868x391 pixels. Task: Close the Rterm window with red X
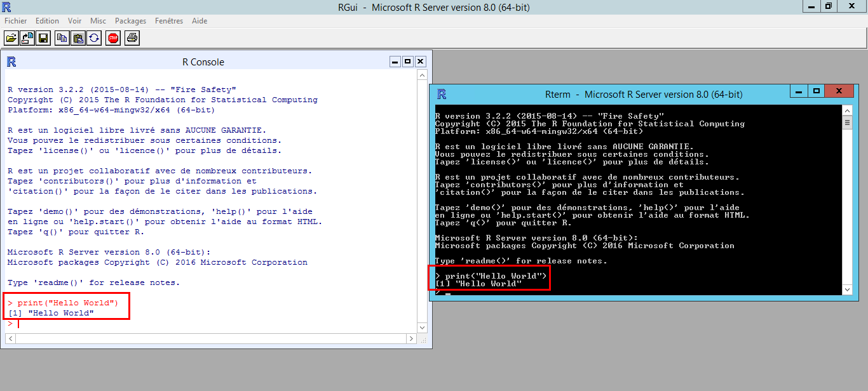tap(839, 91)
